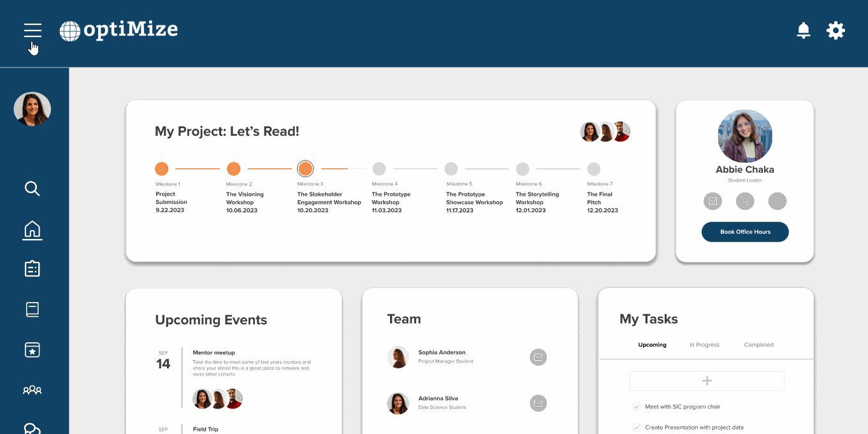Open the starred calendar sidebar icon

pos(33,350)
